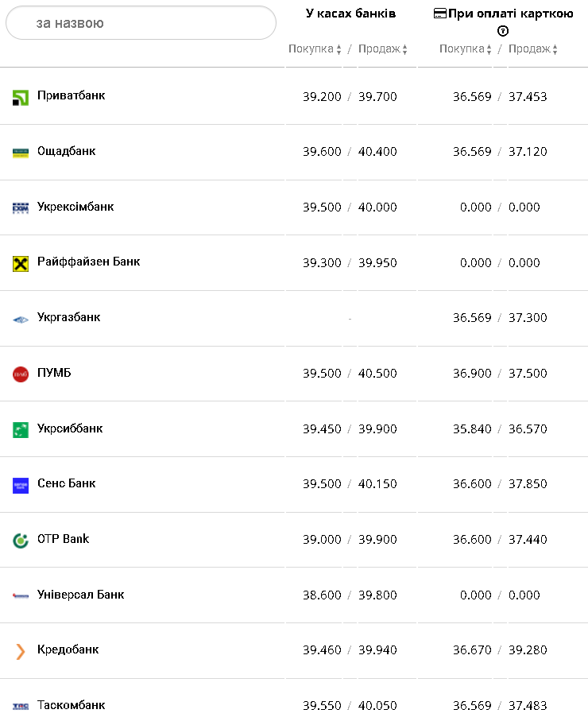The width and height of the screenshot is (588, 725).
Task: Click the card payment help question icon
Action: coord(503,31)
